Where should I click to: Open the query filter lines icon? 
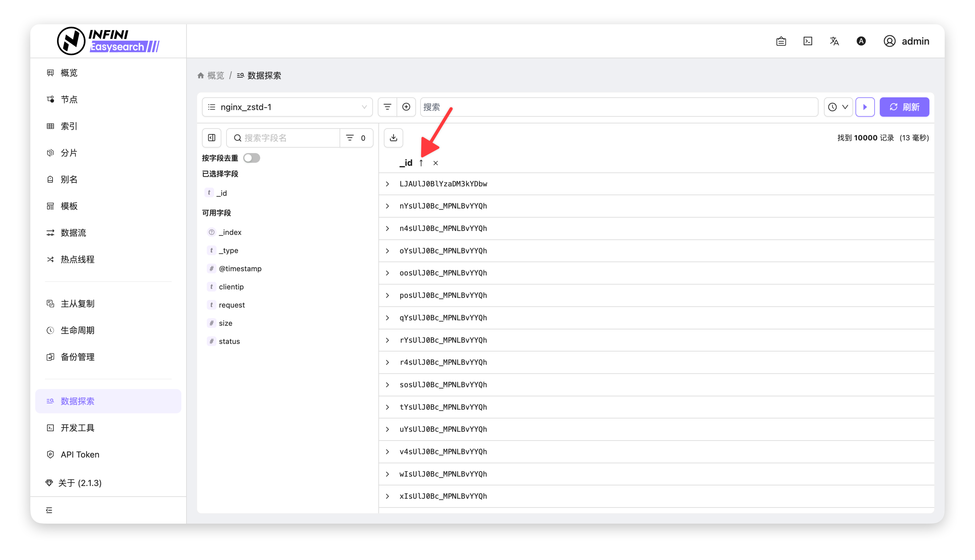[x=387, y=107]
